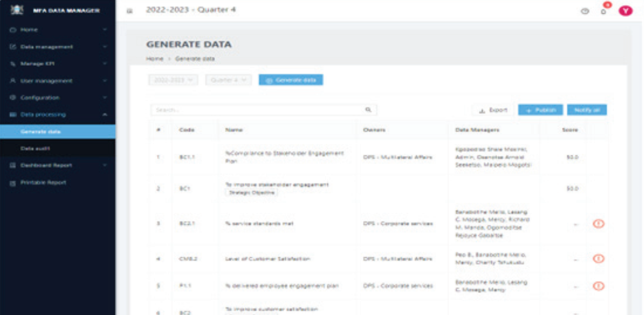Click the Manage KPI sidebar icon

coord(12,64)
